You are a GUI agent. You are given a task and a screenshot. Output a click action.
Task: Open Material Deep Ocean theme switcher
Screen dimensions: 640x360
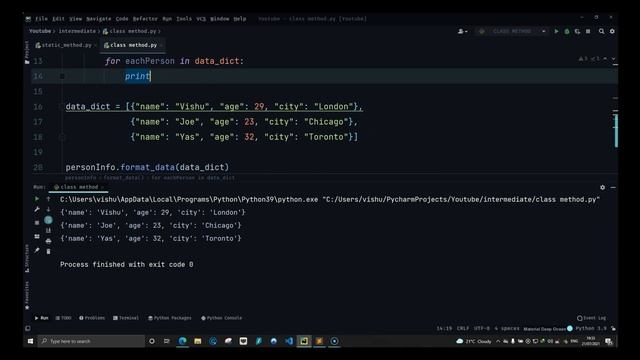click(548, 329)
